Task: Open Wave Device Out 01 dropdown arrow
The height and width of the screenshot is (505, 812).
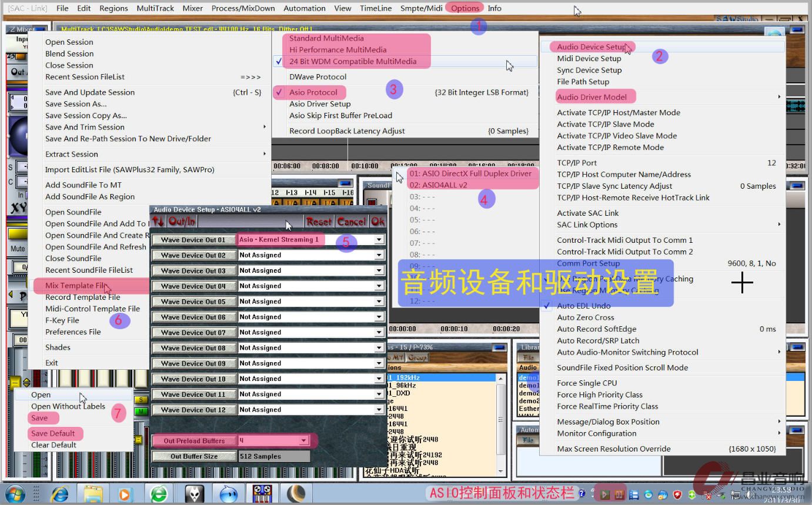Action: click(x=379, y=240)
